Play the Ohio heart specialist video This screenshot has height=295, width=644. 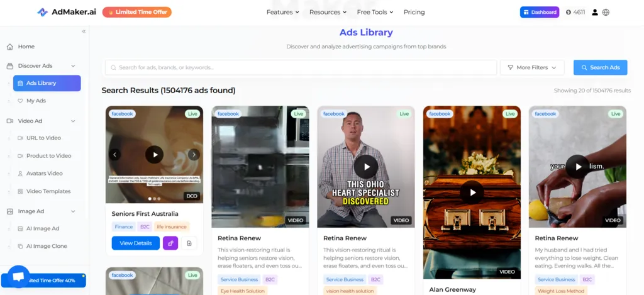pos(366,167)
